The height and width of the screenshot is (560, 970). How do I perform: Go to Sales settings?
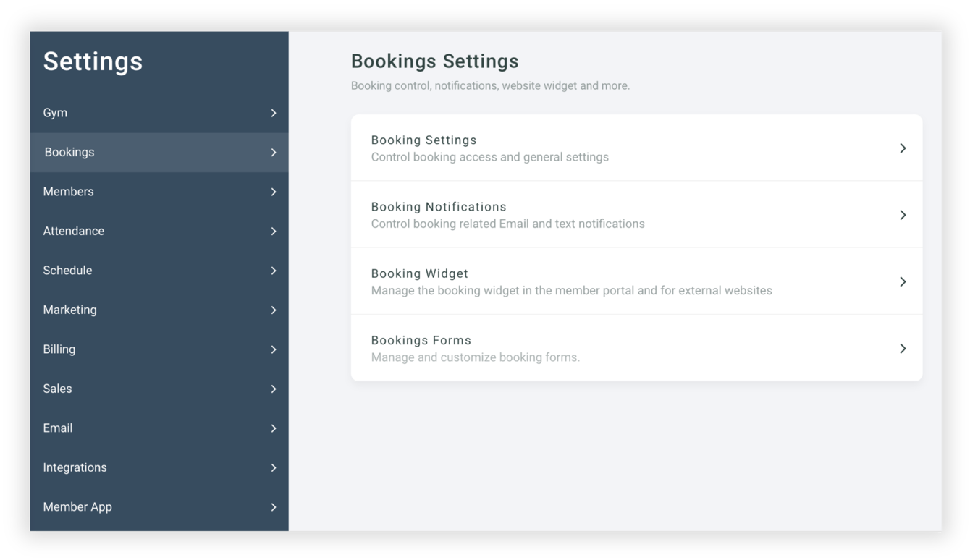(159, 389)
